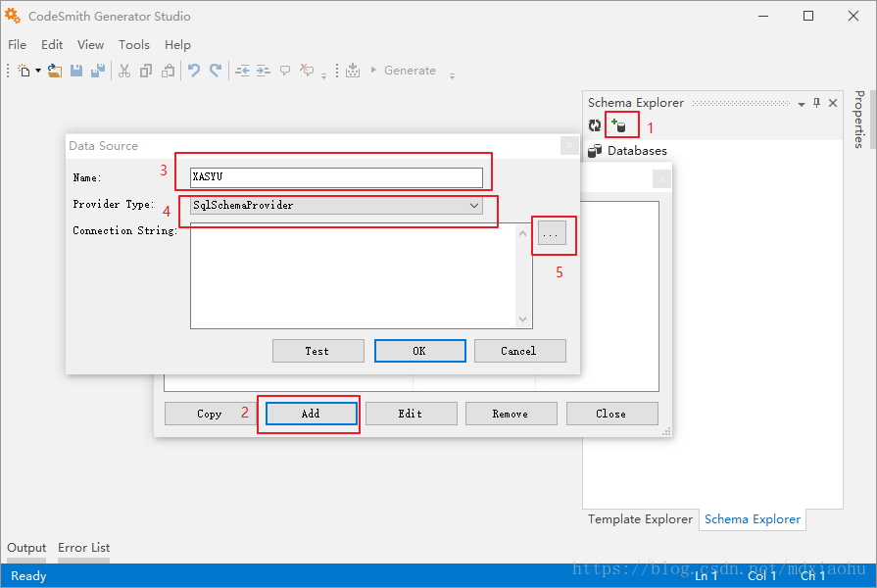
Task: Click the Save toolbar icon
Action: coord(76,71)
